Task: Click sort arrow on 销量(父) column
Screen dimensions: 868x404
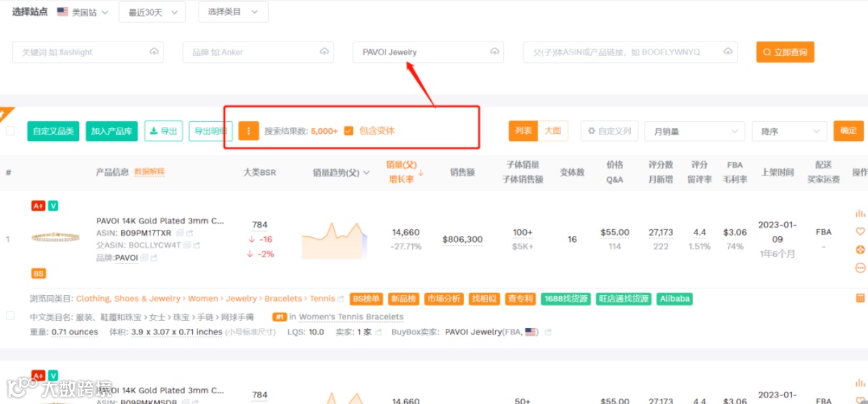Action: point(421,173)
